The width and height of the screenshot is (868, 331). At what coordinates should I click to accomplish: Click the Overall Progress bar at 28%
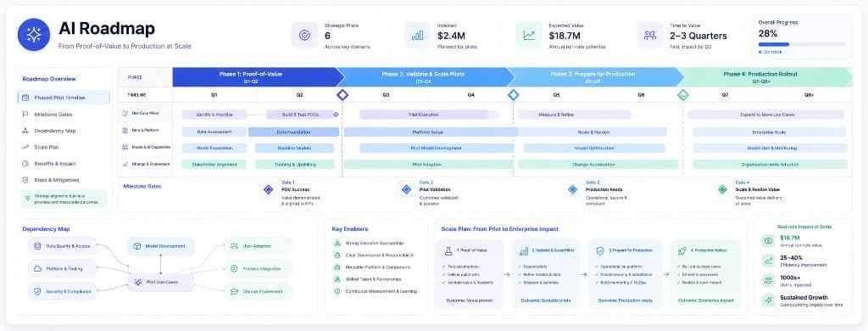802,44
